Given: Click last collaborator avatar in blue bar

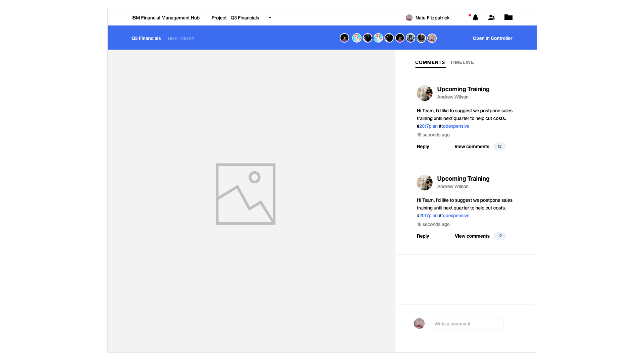Looking at the screenshot, I should tap(432, 38).
